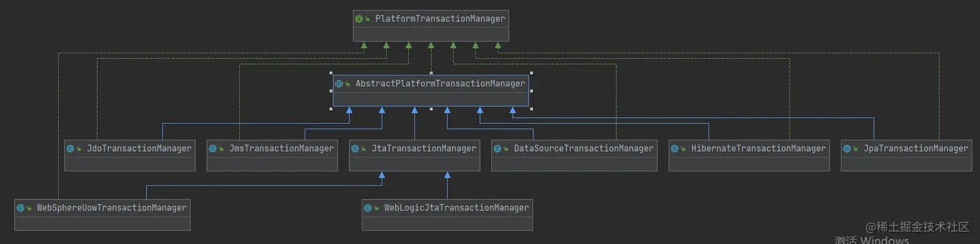Click the HibernateTransactionManager class icon

(x=675, y=149)
